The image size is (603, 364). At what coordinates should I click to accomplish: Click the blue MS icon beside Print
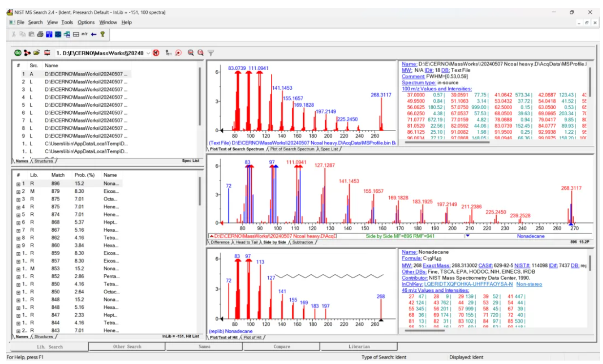tap(49, 34)
